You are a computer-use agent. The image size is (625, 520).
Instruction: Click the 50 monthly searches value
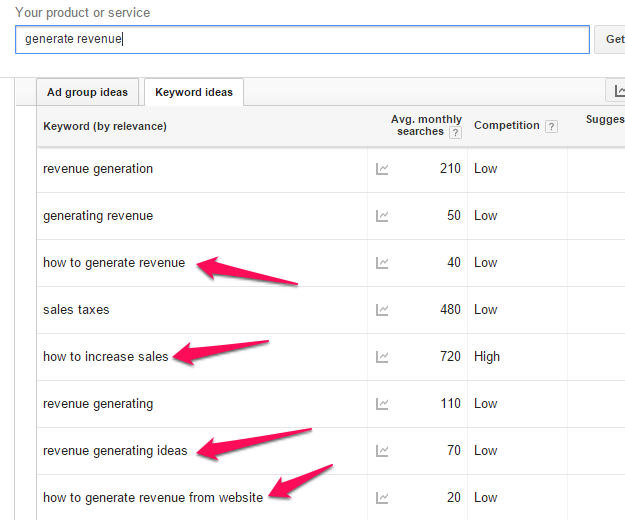click(454, 216)
